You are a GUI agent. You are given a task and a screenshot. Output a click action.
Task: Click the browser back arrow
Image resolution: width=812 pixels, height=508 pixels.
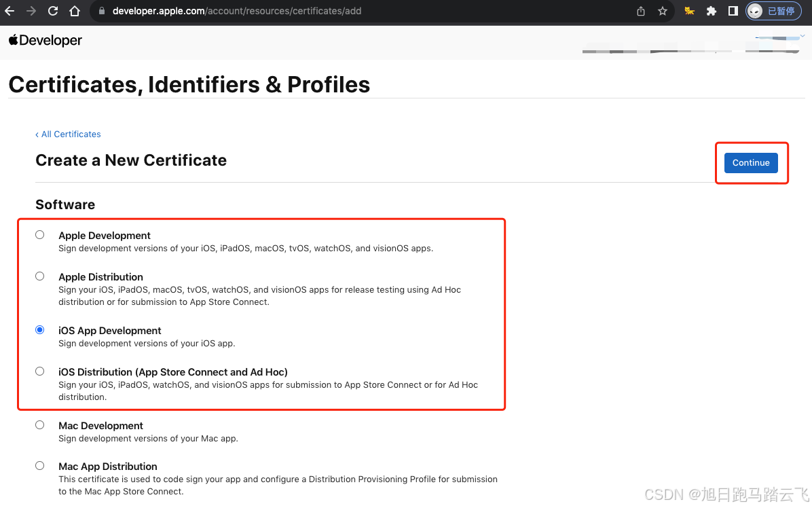coord(10,11)
